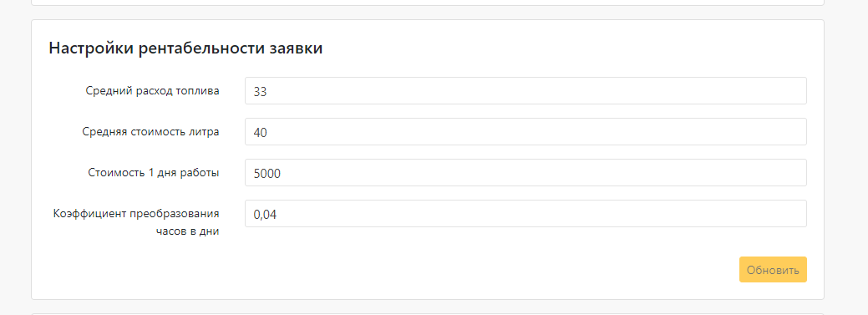The width and height of the screenshot is (868, 315).
Task: Click the часов в дни label line
Action: pos(188,231)
